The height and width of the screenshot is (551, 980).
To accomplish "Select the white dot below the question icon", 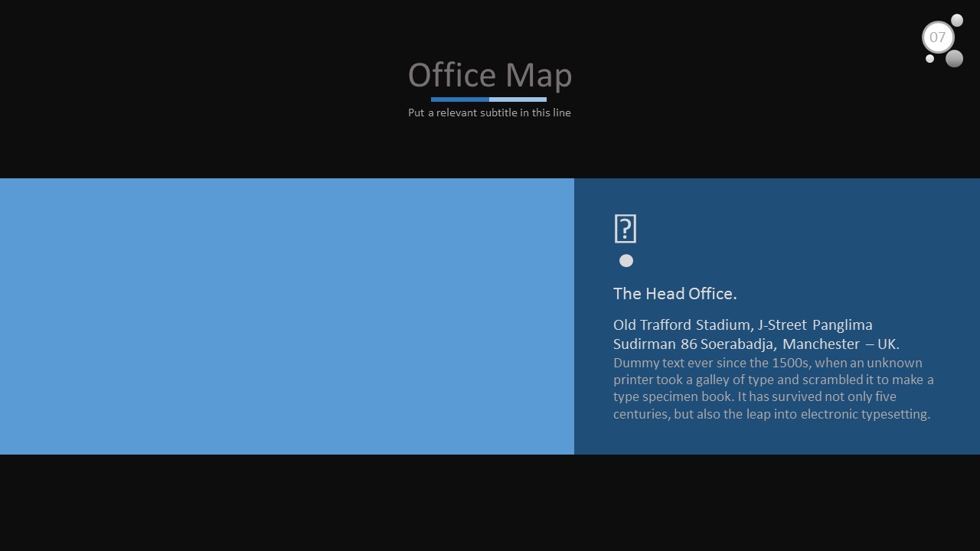I will pyautogui.click(x=626, y=261).
